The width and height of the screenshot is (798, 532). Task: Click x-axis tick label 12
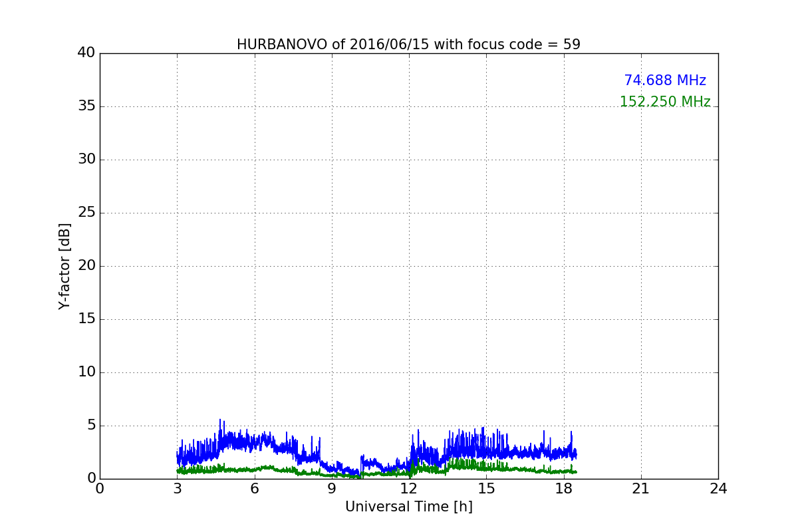pos(409,488)
